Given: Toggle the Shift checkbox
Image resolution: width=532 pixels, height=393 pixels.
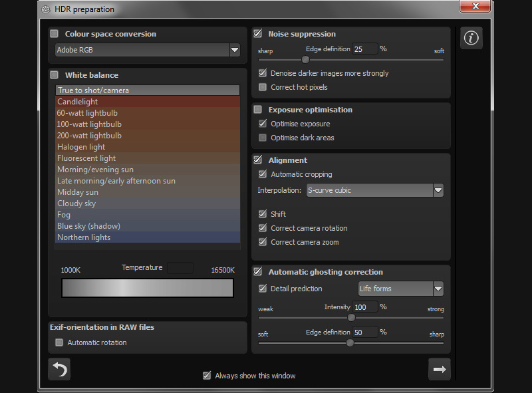Looking at the screenshot, I should coord(263,214).
